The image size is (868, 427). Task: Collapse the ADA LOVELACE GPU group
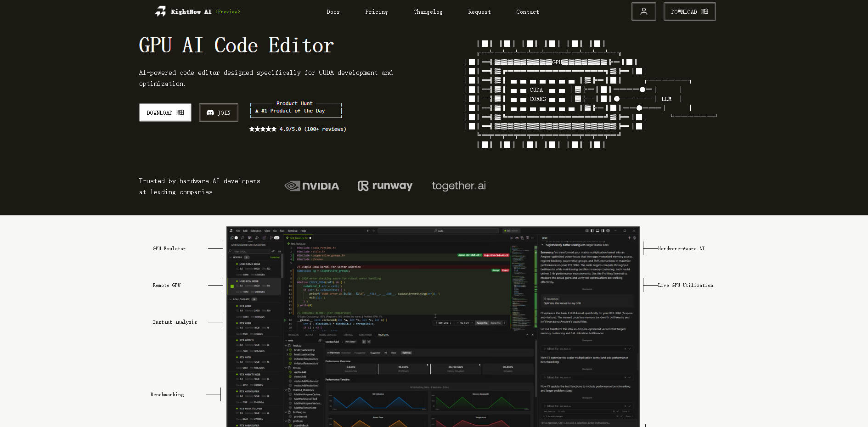click(x=231, y=299)
